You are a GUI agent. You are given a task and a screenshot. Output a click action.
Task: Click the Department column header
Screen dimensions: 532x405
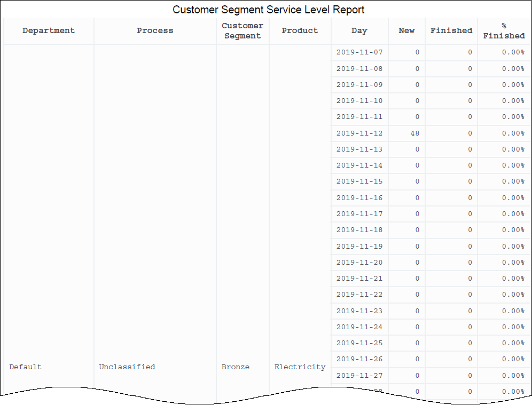[49, 31]
